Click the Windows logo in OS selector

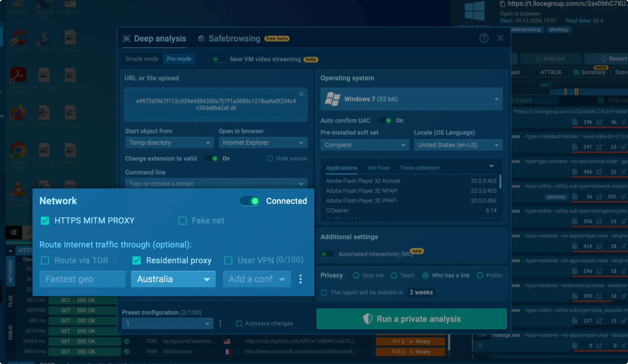coord(332,99)
